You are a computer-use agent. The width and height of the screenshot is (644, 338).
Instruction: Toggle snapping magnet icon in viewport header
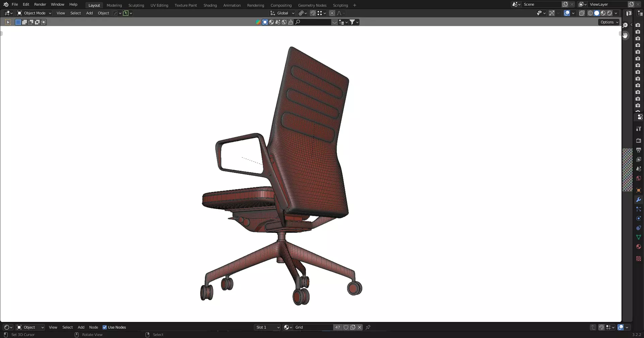313,13
